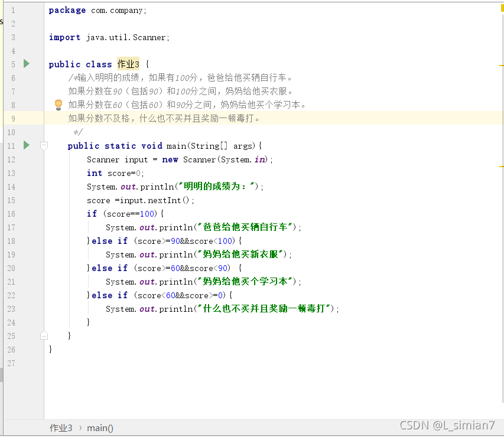Click 'public static void main' signature
Screen dimensions: 504x437
127,146
